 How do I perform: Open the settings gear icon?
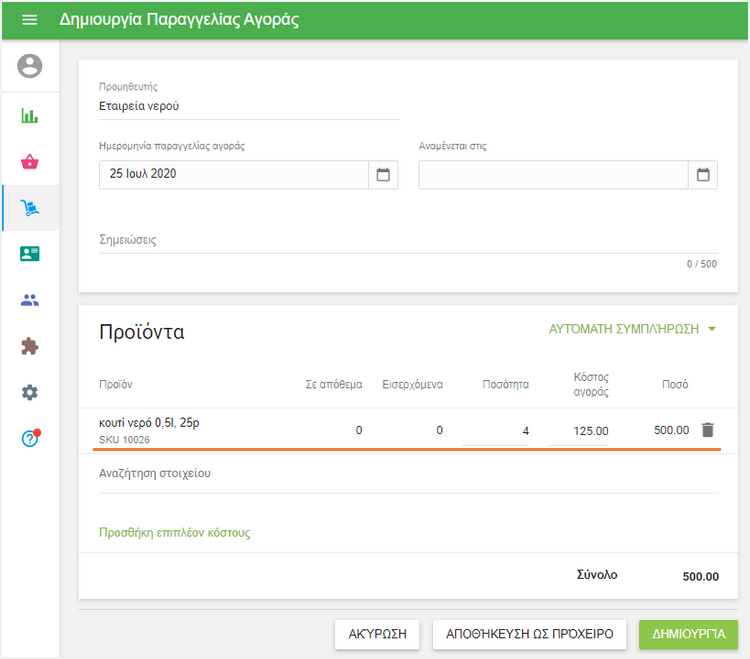(x=30, y=392)
